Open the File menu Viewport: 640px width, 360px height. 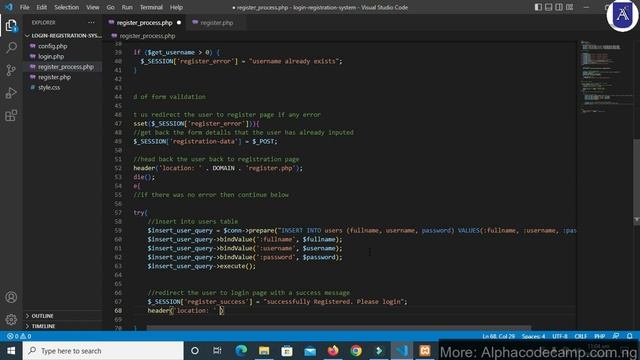tap(24, 7)
